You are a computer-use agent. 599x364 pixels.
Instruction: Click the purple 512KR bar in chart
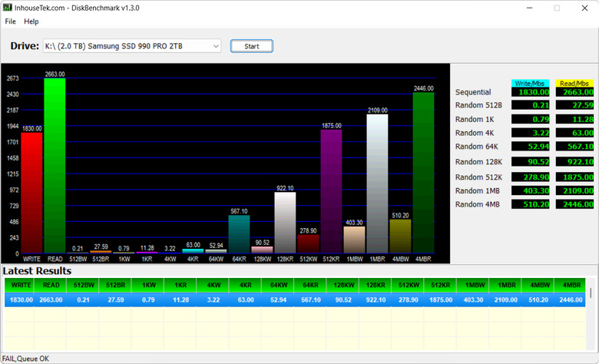(x=331, y=191)
